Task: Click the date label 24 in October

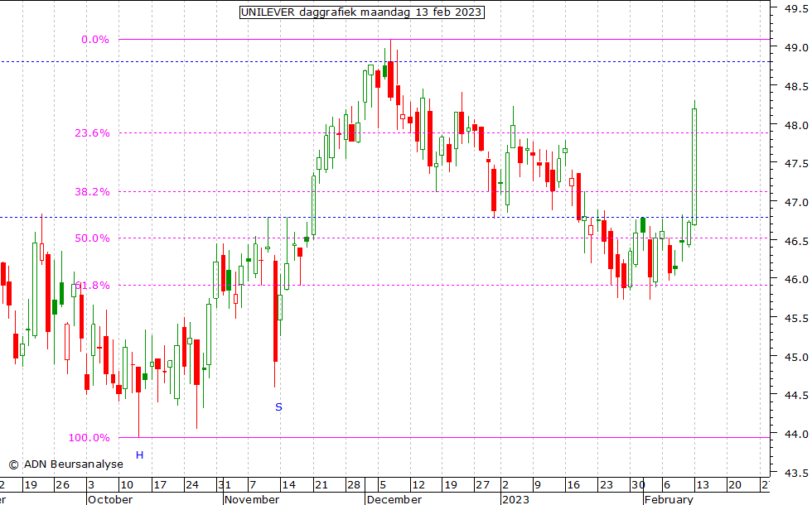Action: tap(192, 485)
